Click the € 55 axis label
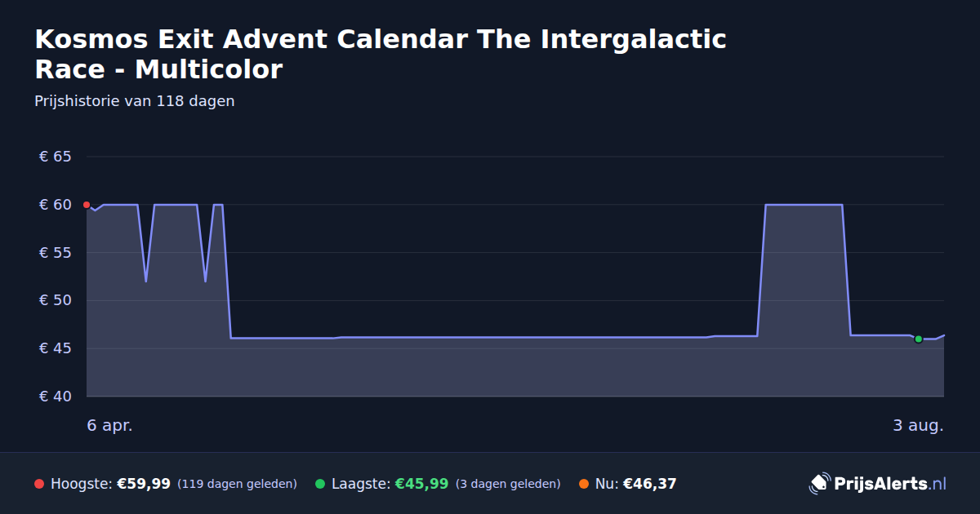This screenshot has height=514, width=980. (x=55, y=253)
